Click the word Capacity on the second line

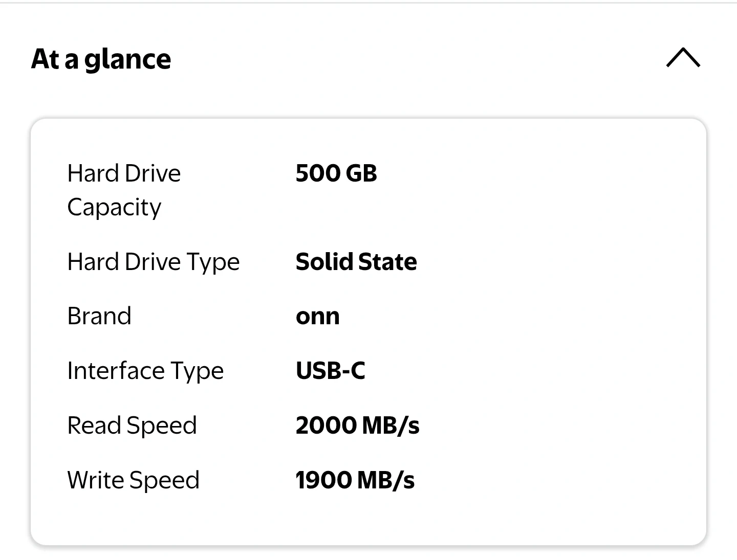(114, 208)
